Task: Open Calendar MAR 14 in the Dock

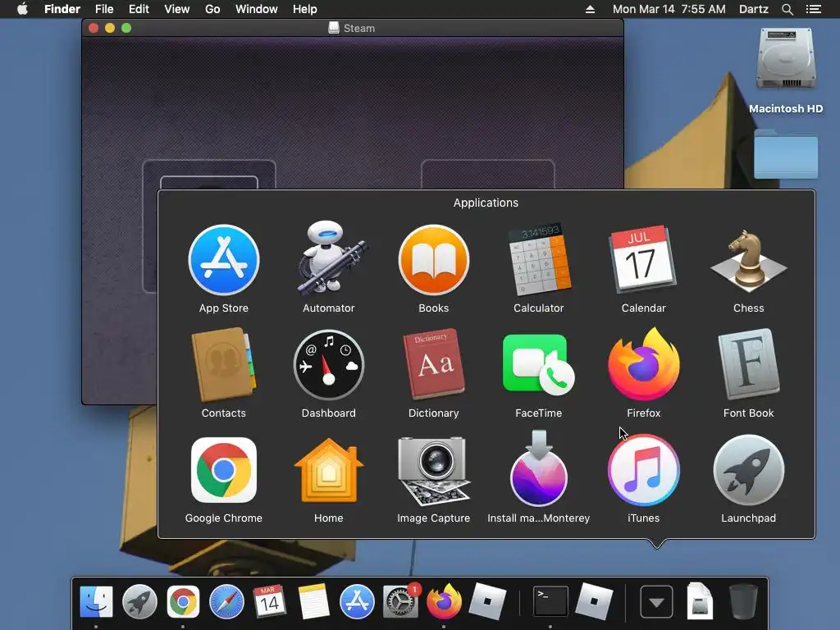Action: click(269, 601)
